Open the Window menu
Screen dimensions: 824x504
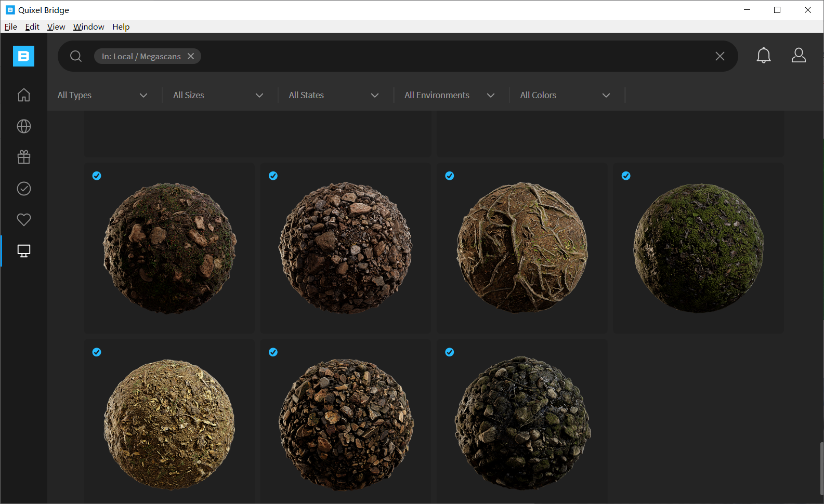[x=88, y=26]
